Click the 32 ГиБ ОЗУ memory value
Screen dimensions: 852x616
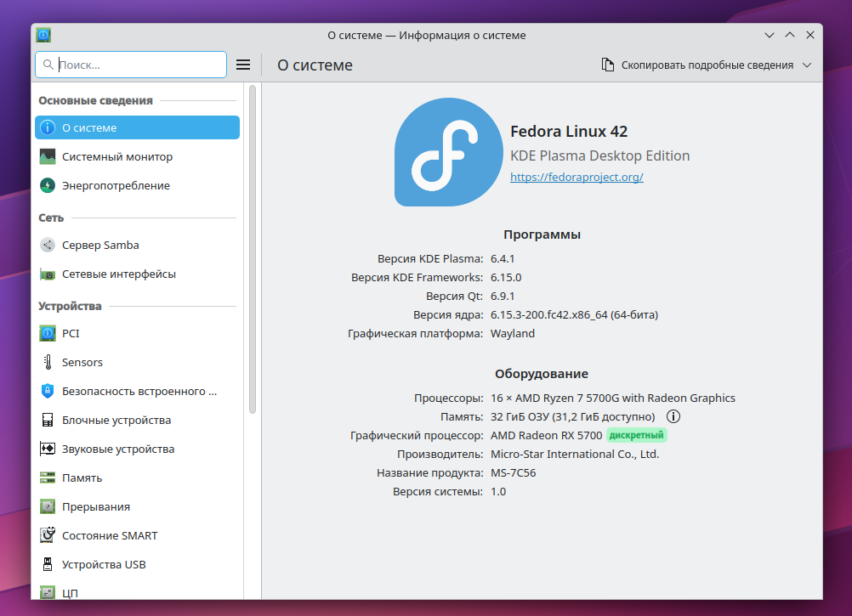(x=573, y=417)
